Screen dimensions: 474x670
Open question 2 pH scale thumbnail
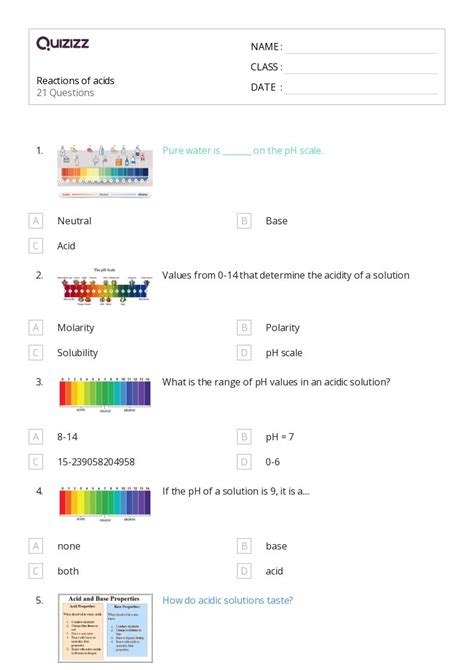pos(105,287)
